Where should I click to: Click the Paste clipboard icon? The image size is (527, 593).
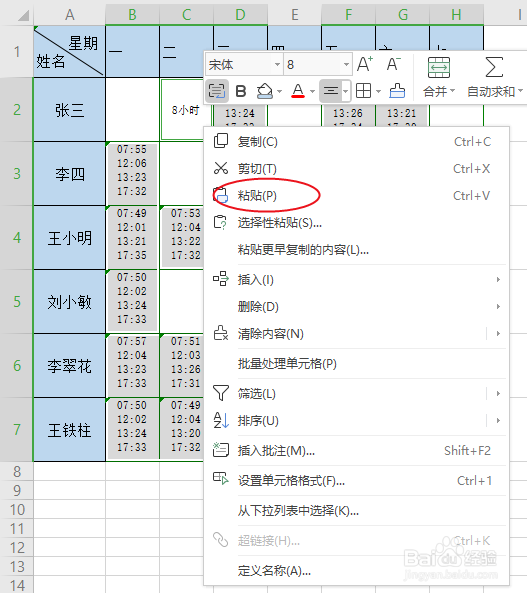221,196
